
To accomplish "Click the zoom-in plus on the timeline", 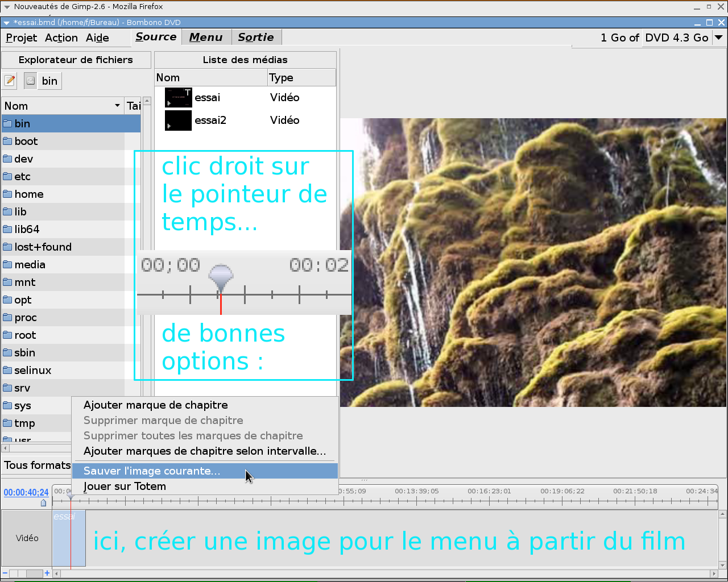I will coord(47,573).
